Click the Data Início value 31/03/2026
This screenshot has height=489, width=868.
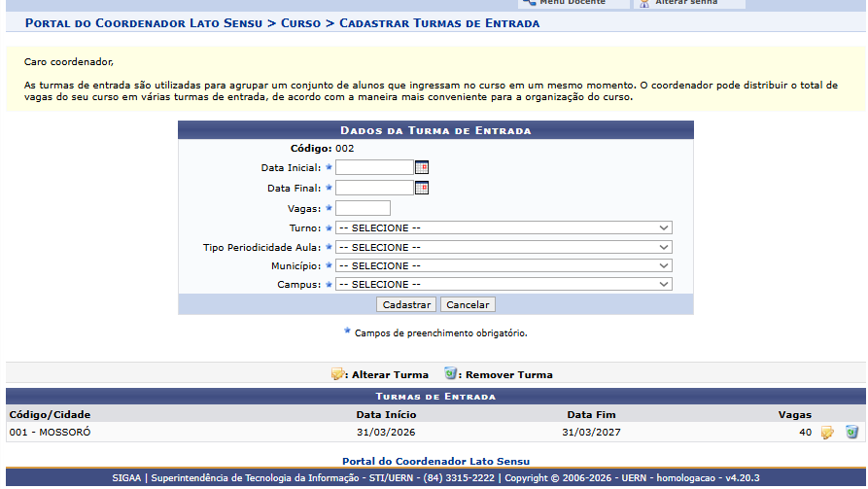[386, 432]
